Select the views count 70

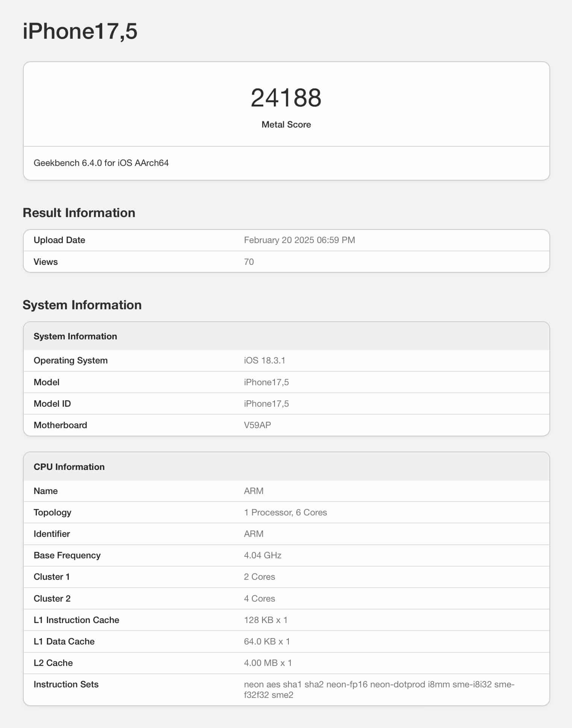[249, 262]
